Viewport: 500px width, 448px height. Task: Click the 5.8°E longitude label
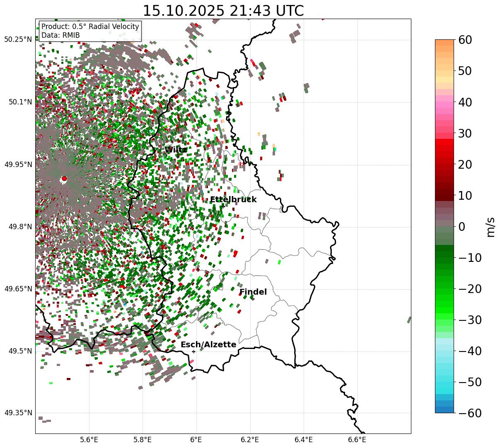tap(143, 440)
